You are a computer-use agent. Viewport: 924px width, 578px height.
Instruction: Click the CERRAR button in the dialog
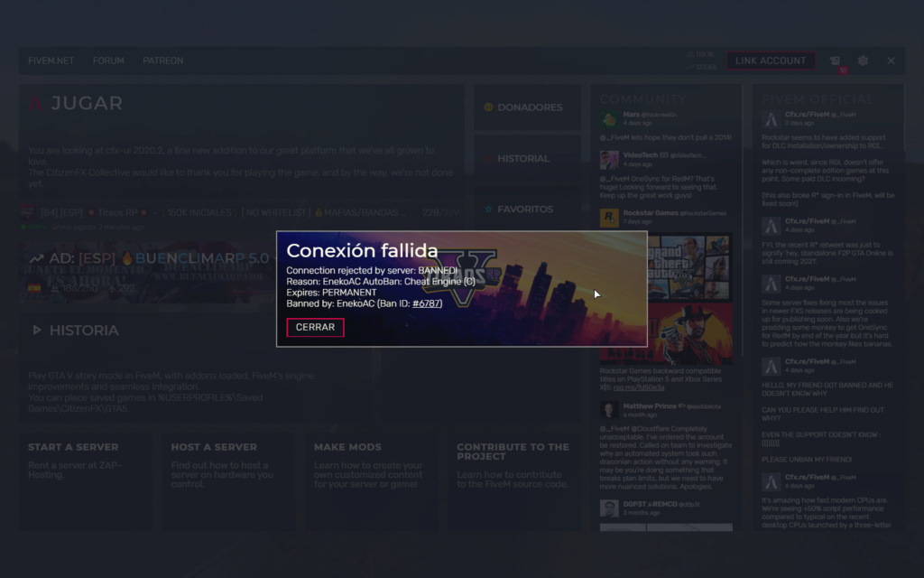315,327
